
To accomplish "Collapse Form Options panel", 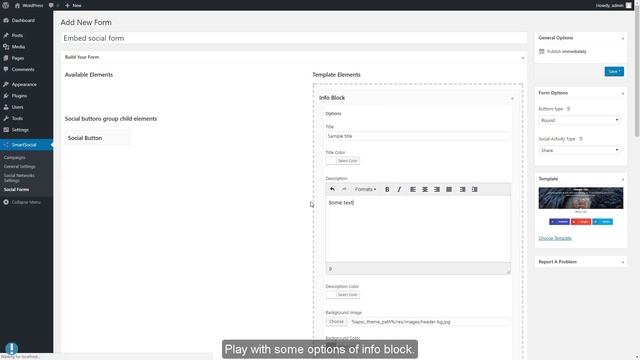I will coord(623,93).
